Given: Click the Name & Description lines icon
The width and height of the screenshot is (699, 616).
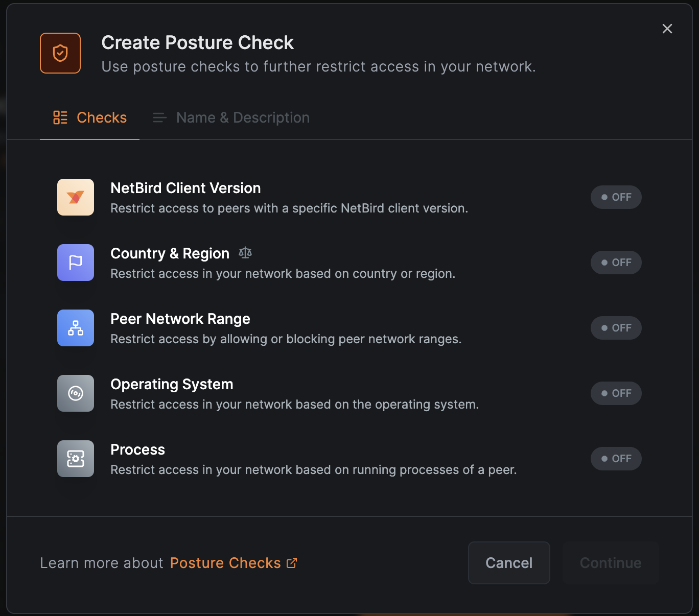Looking at the screenshot, I should tap(159, 117).
